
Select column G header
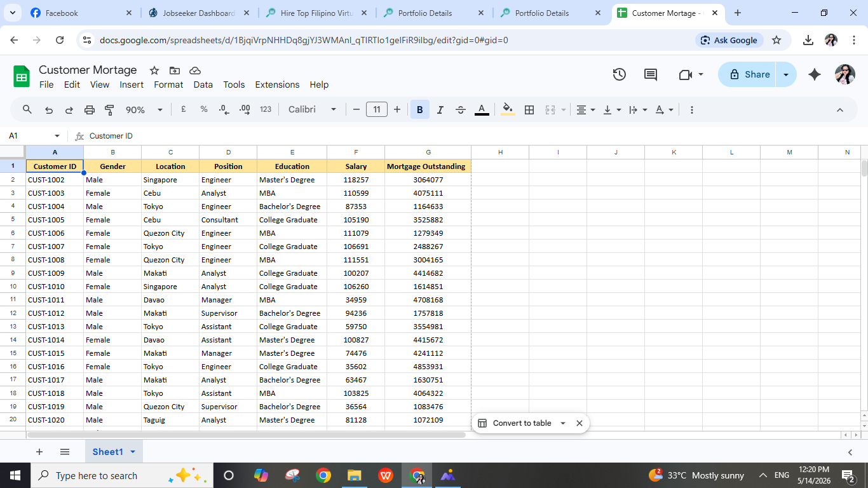[x=428, y=152]
